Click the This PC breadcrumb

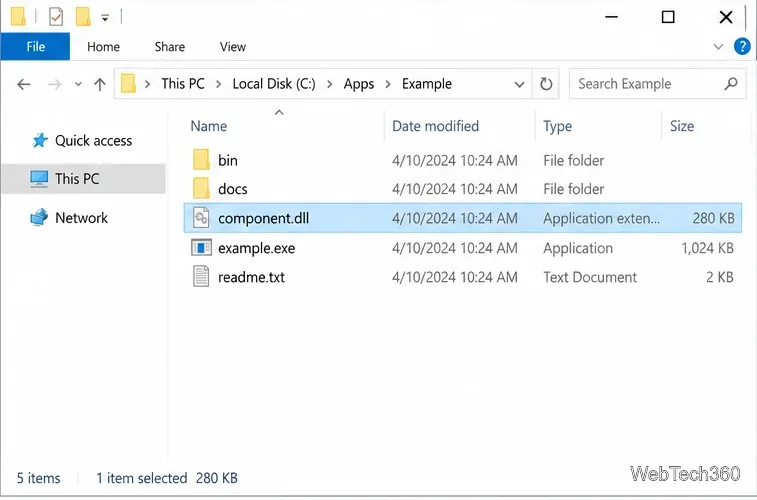click(x=183, y=83)
